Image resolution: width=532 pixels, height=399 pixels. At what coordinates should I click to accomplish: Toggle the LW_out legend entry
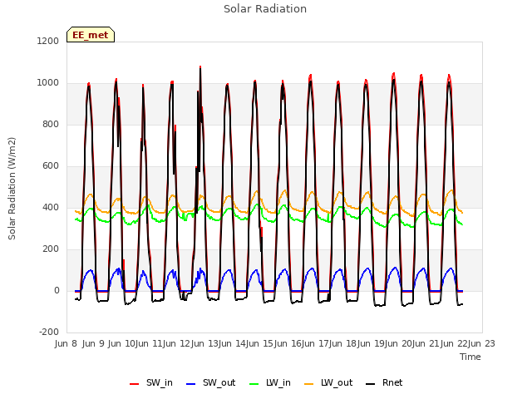[x=328, y=382]
